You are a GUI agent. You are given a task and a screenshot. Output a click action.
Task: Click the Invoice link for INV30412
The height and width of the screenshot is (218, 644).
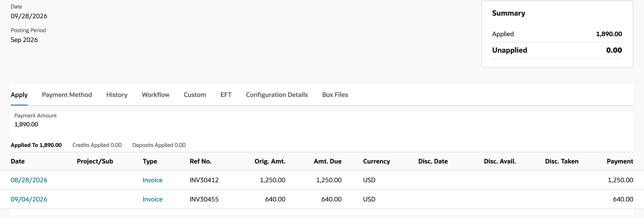click(x=153, y=180)
